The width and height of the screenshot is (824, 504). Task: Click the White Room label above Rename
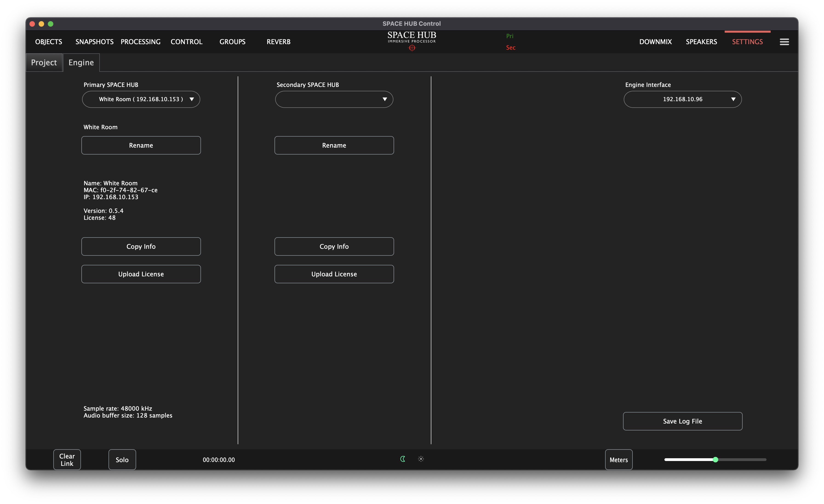[x=100, y=127]
